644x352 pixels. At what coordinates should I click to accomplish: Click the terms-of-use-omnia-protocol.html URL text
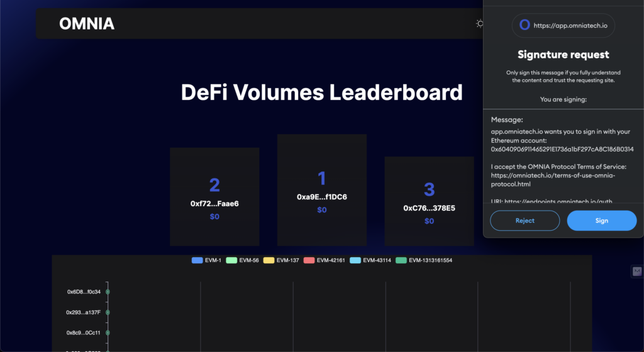pyautogui.click(x=553, y=180)
